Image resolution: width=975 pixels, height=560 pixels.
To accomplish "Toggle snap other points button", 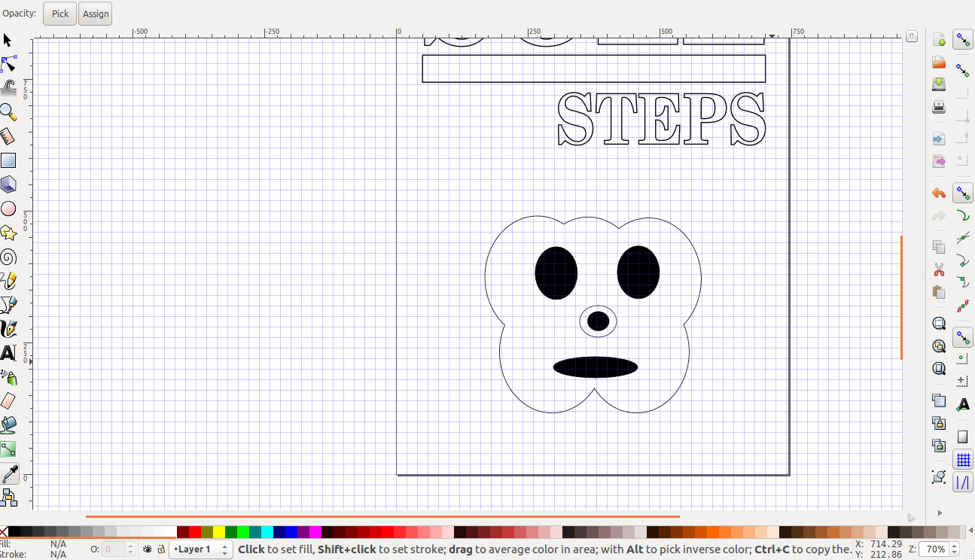I will pos(963,338).
